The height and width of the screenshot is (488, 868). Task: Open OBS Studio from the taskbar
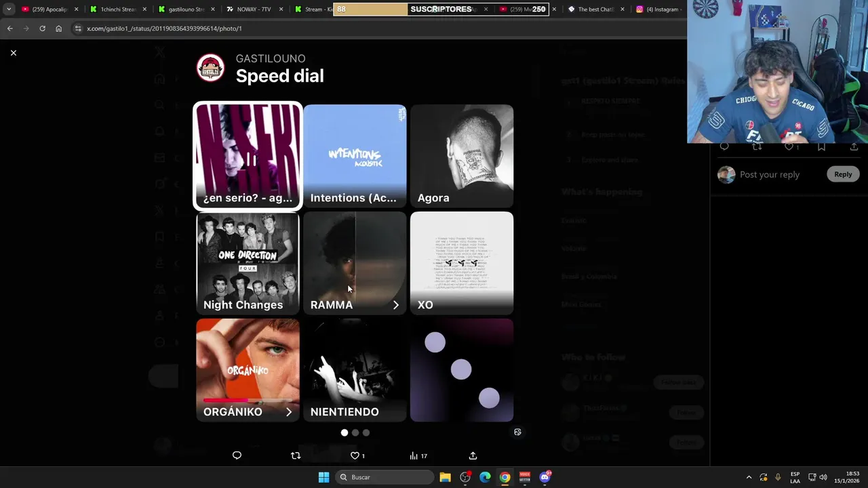(x=465, y=477)
